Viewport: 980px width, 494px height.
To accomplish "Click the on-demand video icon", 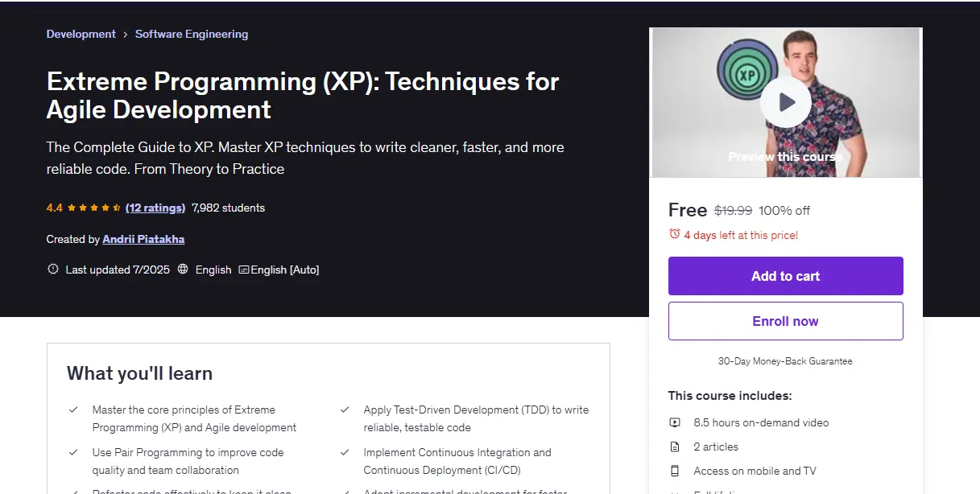I will click(675, 422).
